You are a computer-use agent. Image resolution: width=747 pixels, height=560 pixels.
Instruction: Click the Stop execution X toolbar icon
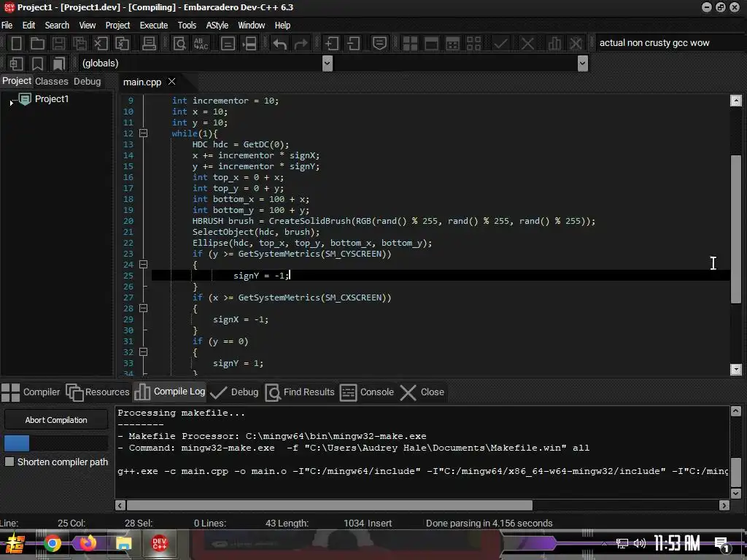tap(527, 43)
